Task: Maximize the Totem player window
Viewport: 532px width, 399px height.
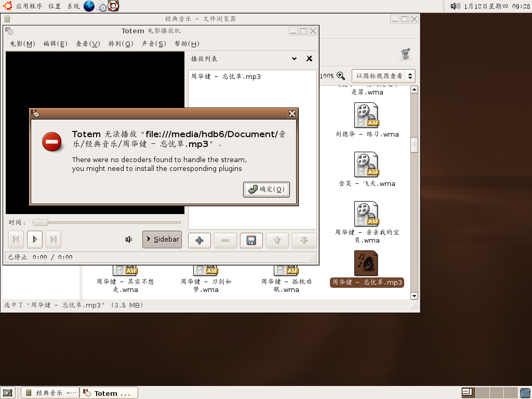Action: click(x=303, y=31)
